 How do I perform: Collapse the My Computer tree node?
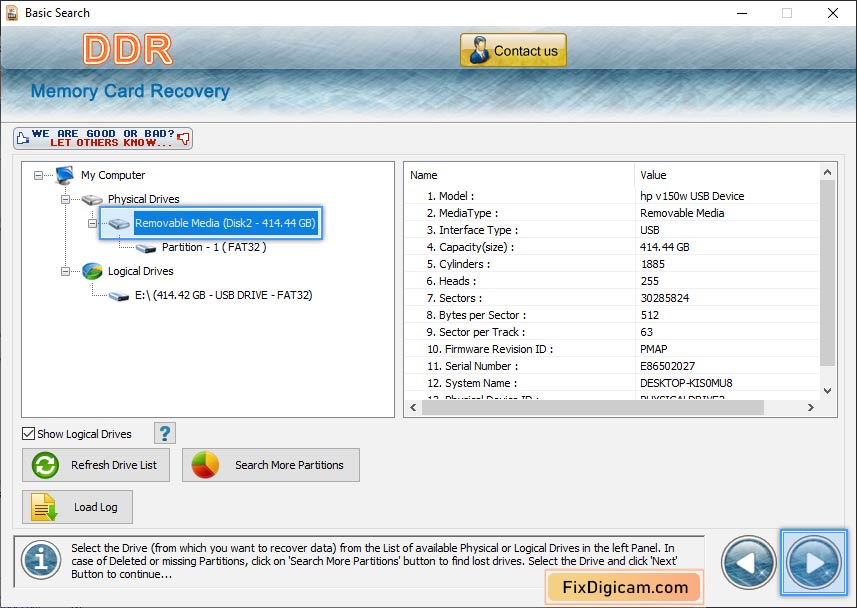tap(38, 176)
